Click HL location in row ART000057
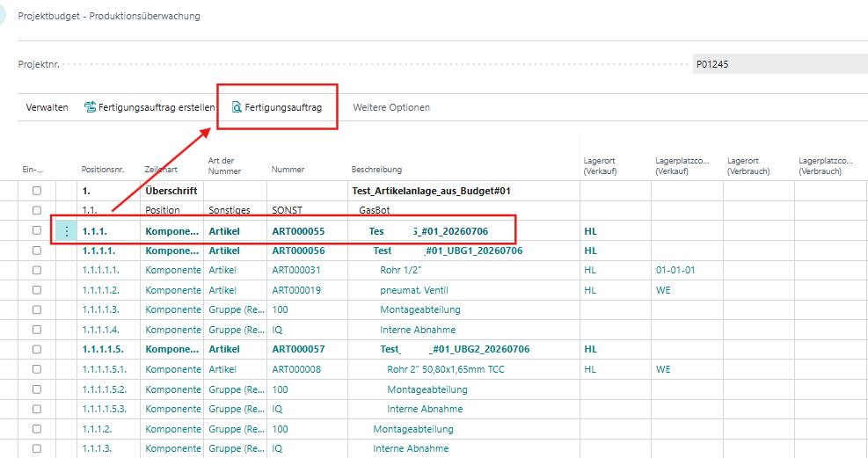Viewport: 868px width, 458px height. click(591, 349)
